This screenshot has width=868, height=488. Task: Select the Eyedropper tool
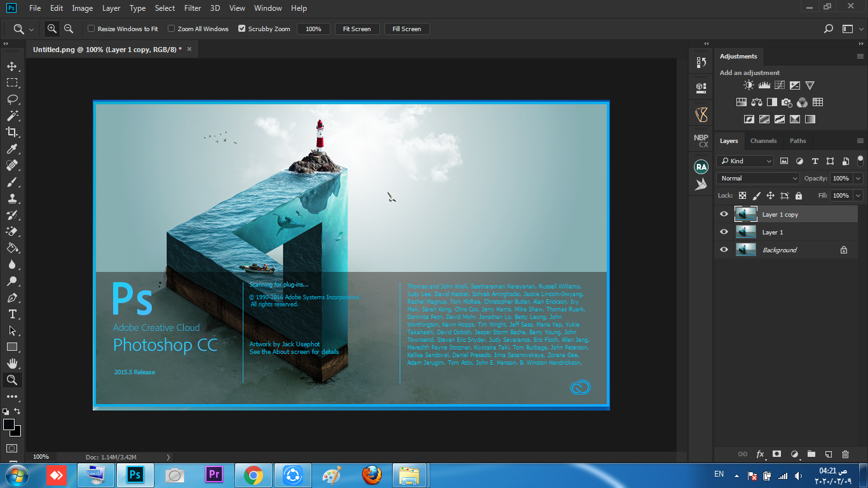point(12,149)
